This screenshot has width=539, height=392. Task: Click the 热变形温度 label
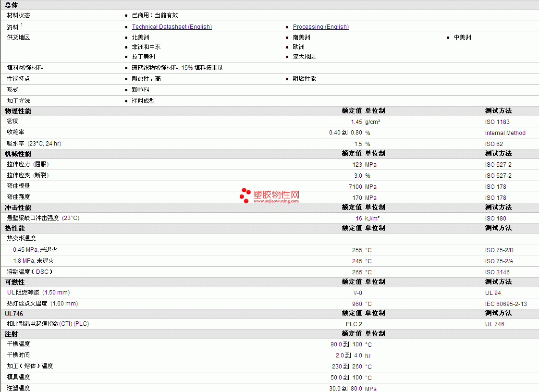(x=21, y=238)
